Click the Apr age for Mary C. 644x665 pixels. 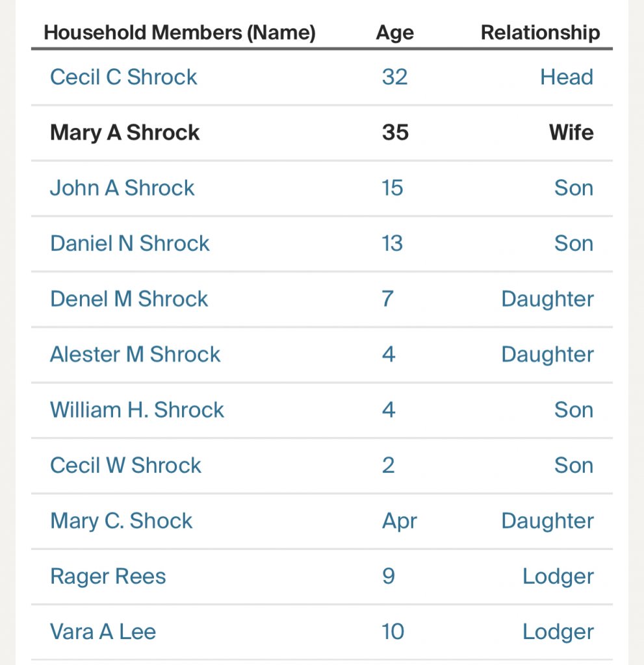399,521
